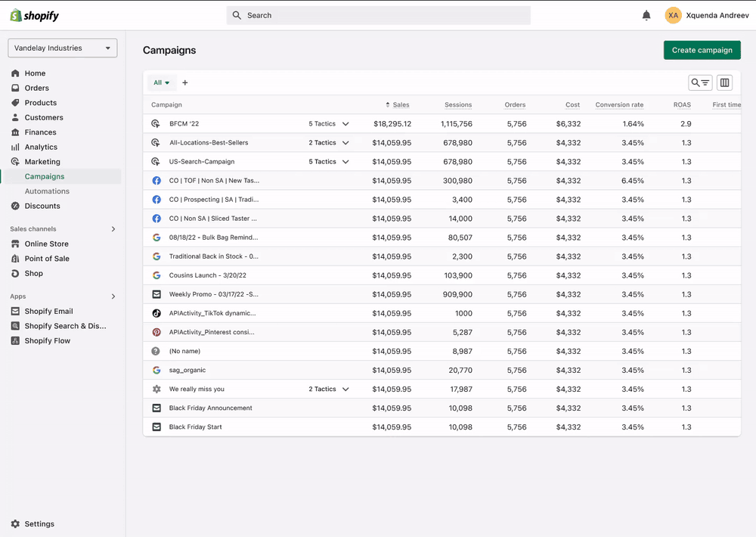Click the Point of Sale bag icon
This screenshot has height=537, width=756.
point(15,259)
